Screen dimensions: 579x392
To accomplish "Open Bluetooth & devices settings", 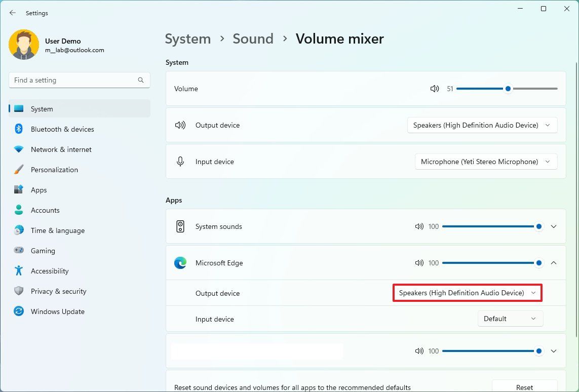I will 62,129.
